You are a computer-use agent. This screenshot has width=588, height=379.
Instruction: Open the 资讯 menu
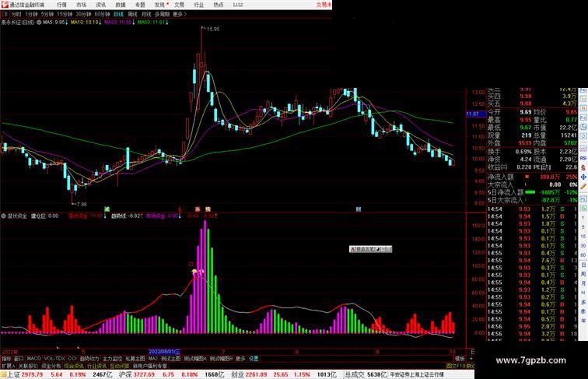click(100, 5)
